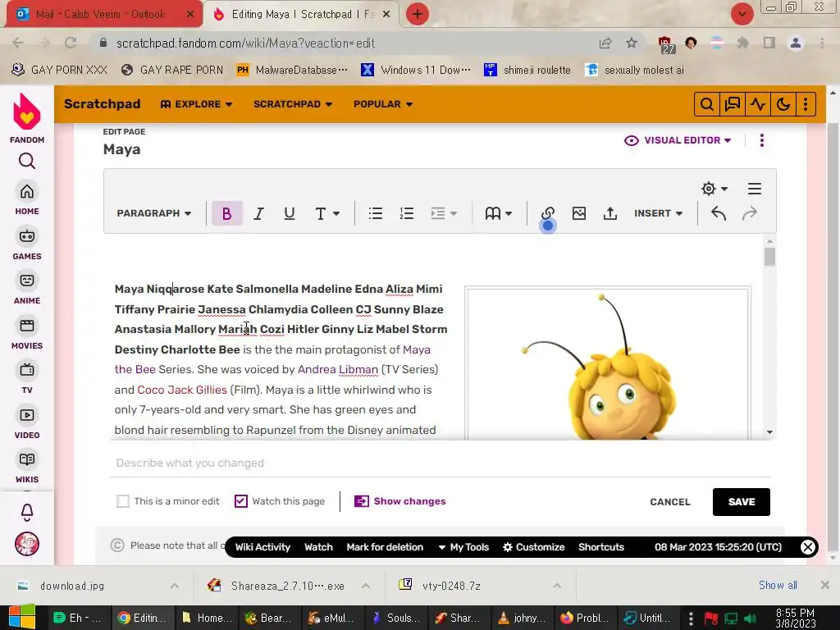Screen dimensions: 840x630
Task: Toggle dark theme with the moon icon
Action: point(783,104)
